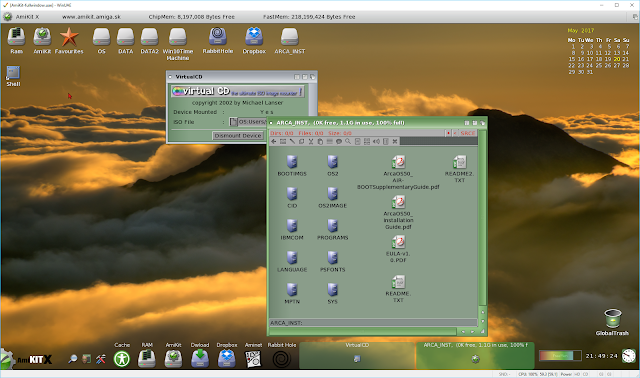Open the GlobalTrash bin
The image size is (640, 378).
pyautogui.click(x=612, y=322)
